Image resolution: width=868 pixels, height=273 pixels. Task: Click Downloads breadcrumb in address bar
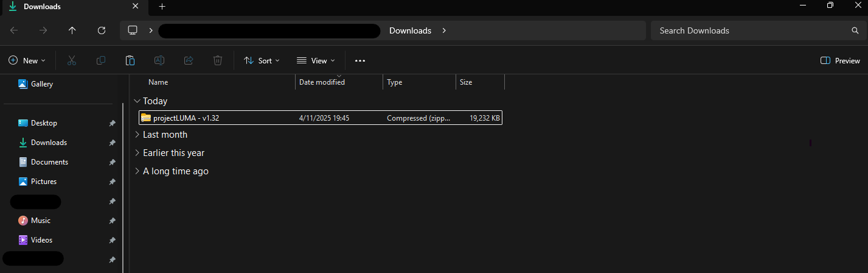tap(410, 30)
